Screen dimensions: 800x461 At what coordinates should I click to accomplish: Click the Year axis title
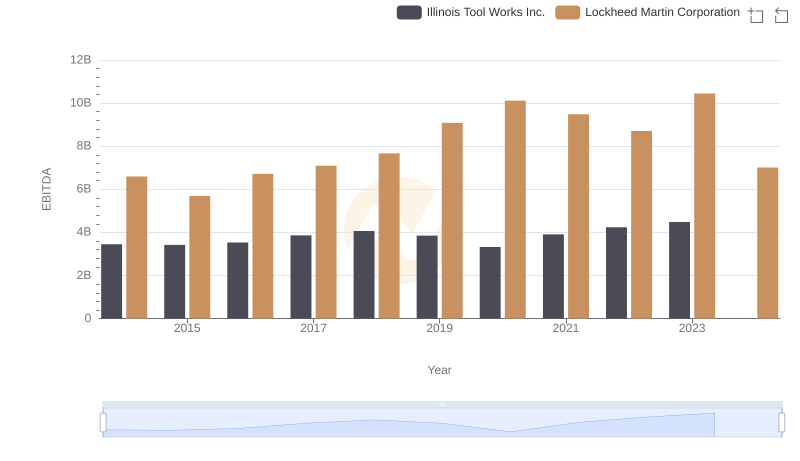coord(439,370)
